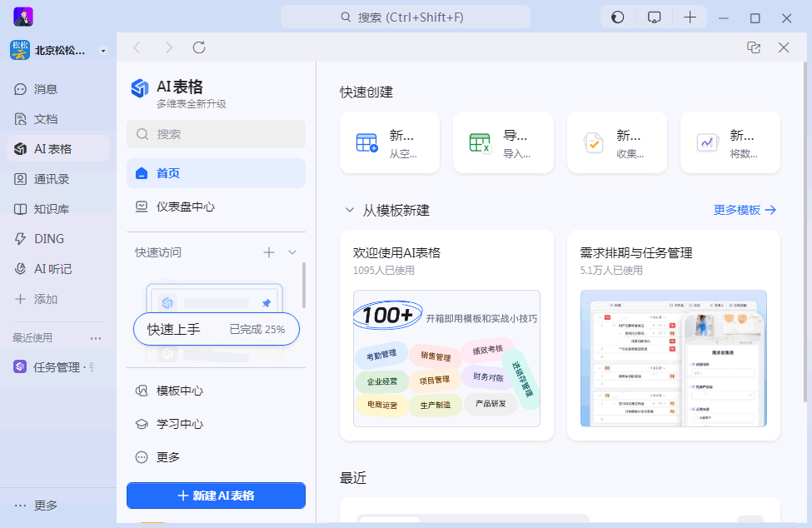
Task: Open 需求排期与任务管理 template title
Action: [636, 252]
